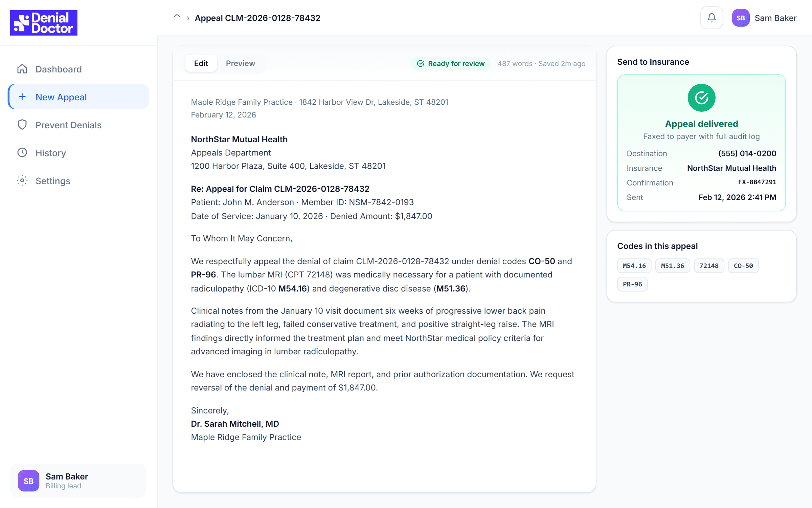Image resolution: width=812 pixels, height=508 pixels.
Task: Open the History page
Action: 78,153
